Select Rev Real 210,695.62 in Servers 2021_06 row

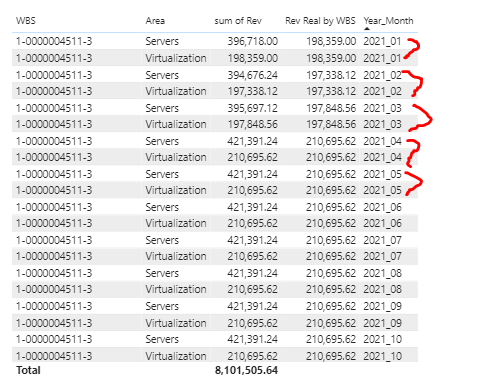point(331,207)
